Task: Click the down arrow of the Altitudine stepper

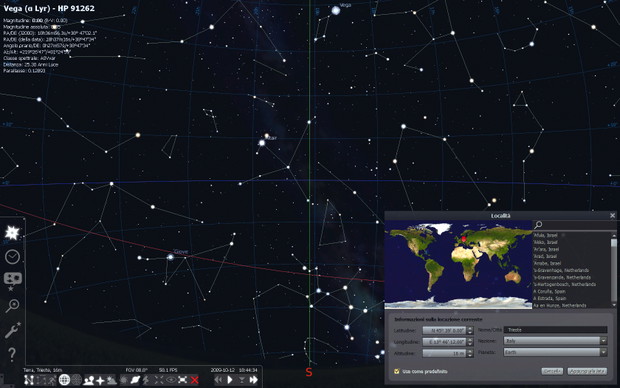Action: [x=470, y=356]
